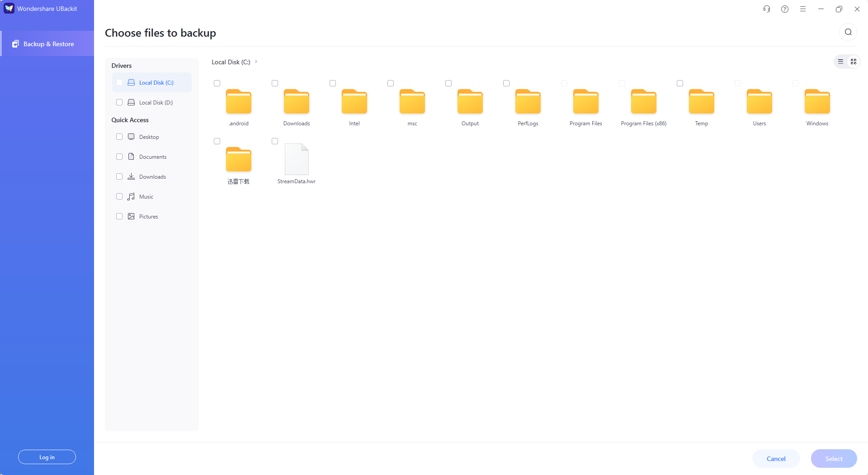
Task: Open the Program Files folder icon
Action: [x=586, y=101]
